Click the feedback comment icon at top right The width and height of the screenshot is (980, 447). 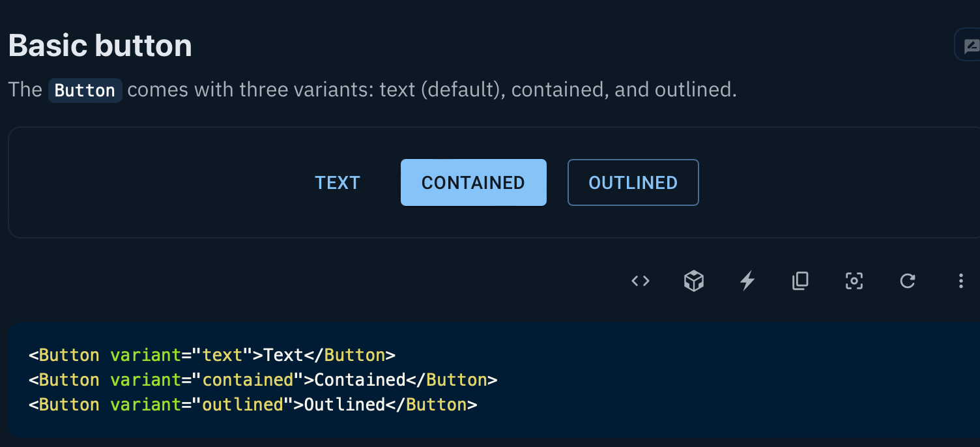pyautogui.click(x=969, y=46)
